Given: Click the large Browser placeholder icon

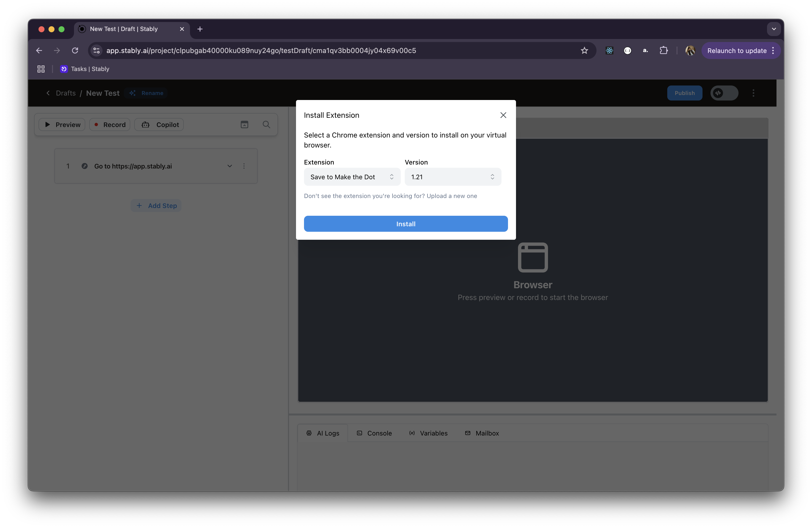Looking at the screenshot, I should tap(532, 257).
